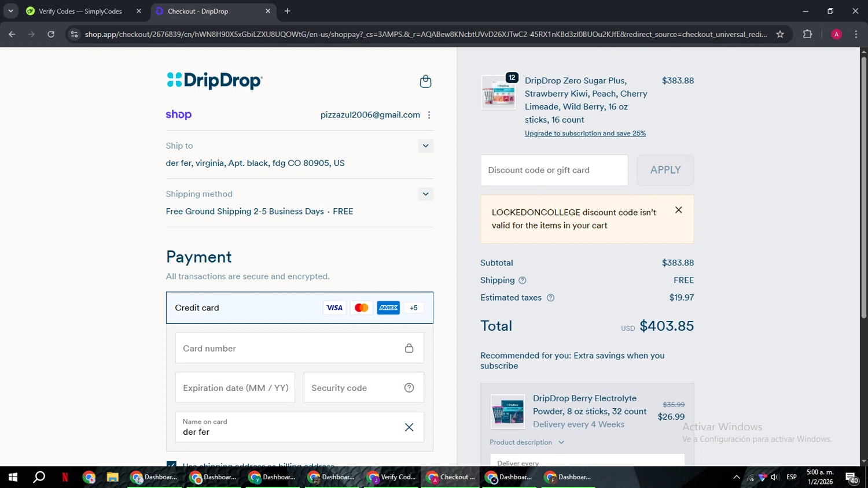The height and width of the screenshot is (488, 868).
Task: Launch Netflix from the taskbar
Action: pos(65,477)
